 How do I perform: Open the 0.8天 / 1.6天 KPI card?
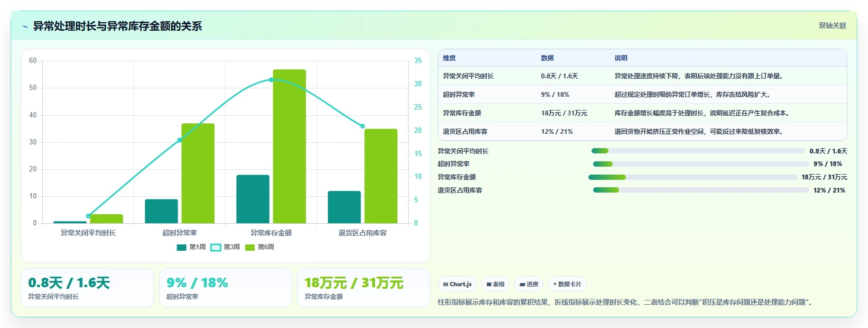tap(87, 288)
